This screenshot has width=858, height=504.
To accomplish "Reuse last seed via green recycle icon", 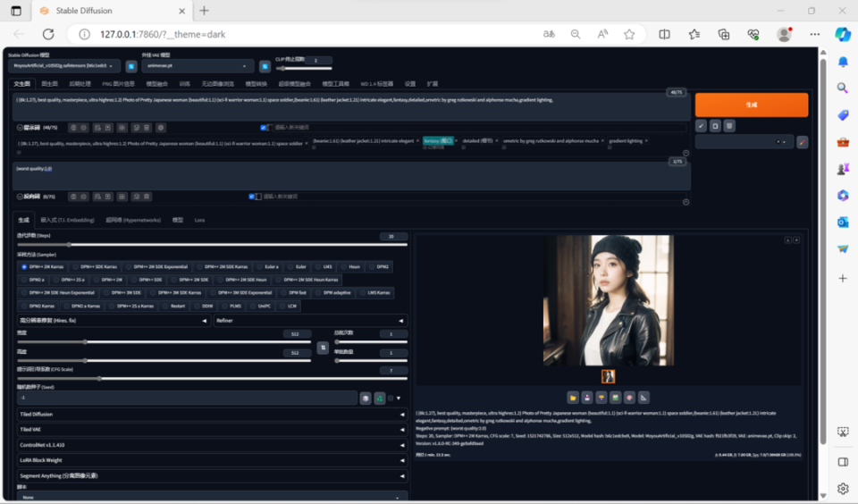I will [380, 399].
